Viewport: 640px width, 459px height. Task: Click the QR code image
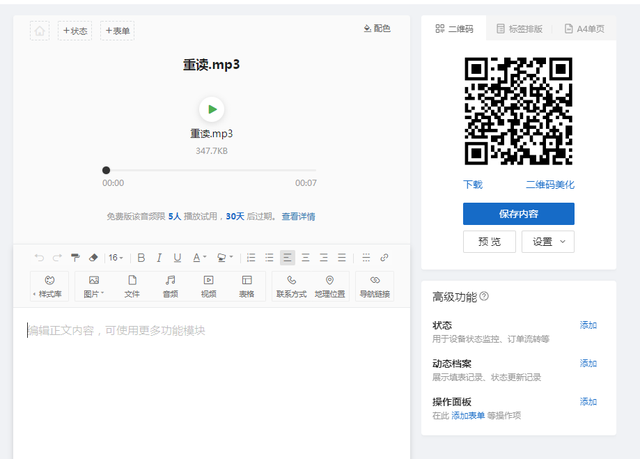click(518, 111)
